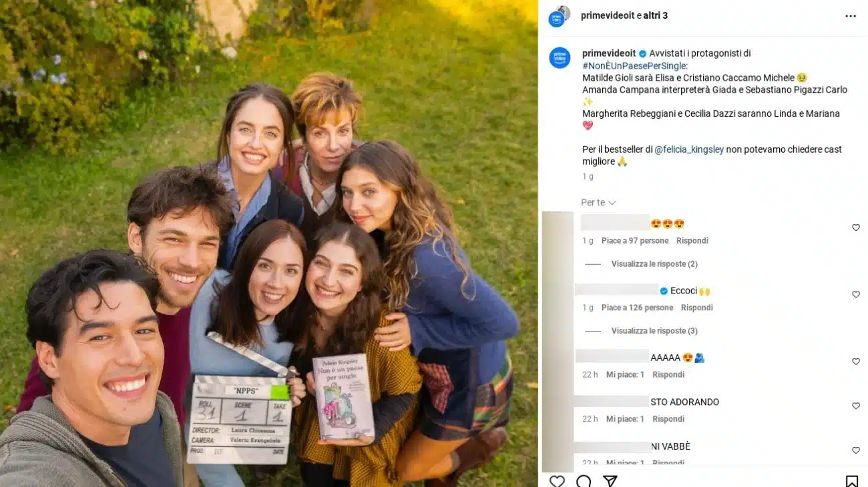
Task: Like the comment with three heart-eyes emojis
Action: [856, 227]
